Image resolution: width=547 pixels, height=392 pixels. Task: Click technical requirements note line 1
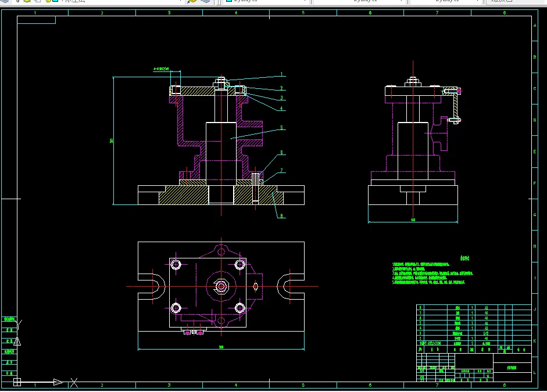coord(421,264)
